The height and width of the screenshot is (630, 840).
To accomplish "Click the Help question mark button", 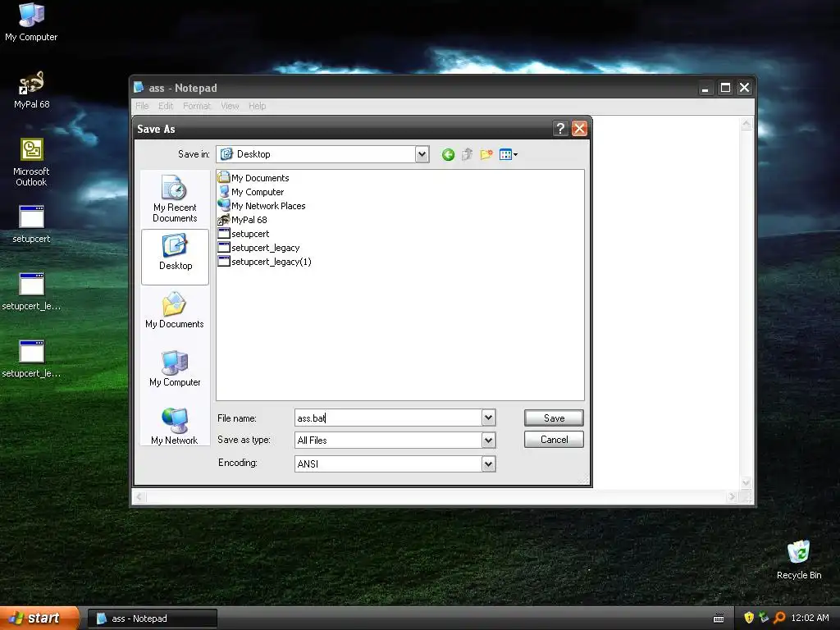I will (560, 129).
